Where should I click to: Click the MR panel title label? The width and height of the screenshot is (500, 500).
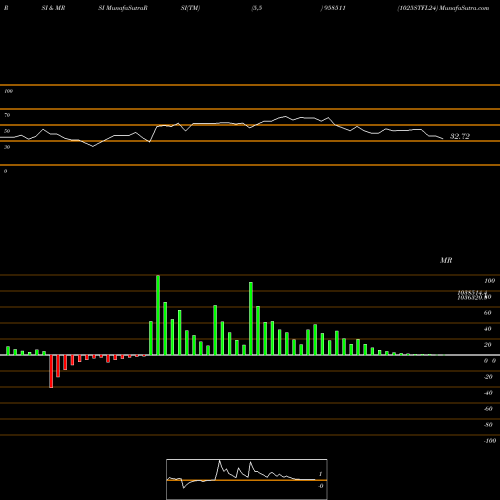446,260
